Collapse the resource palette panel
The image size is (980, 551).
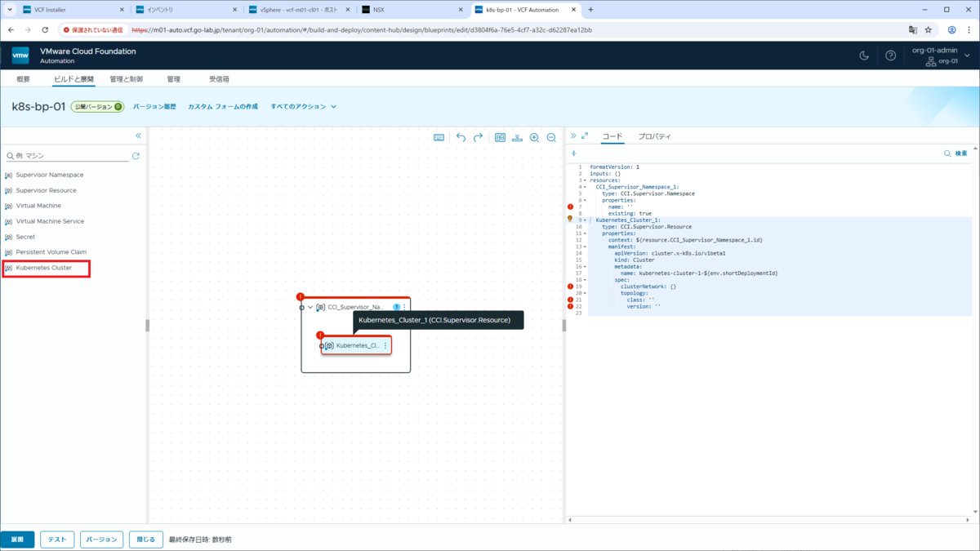[138, 136]
